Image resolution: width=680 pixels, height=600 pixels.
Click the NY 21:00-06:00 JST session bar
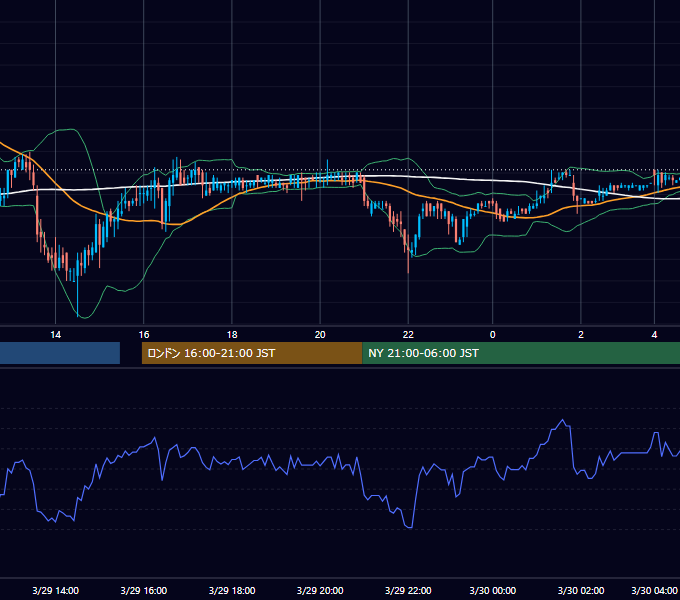[521, 353]
